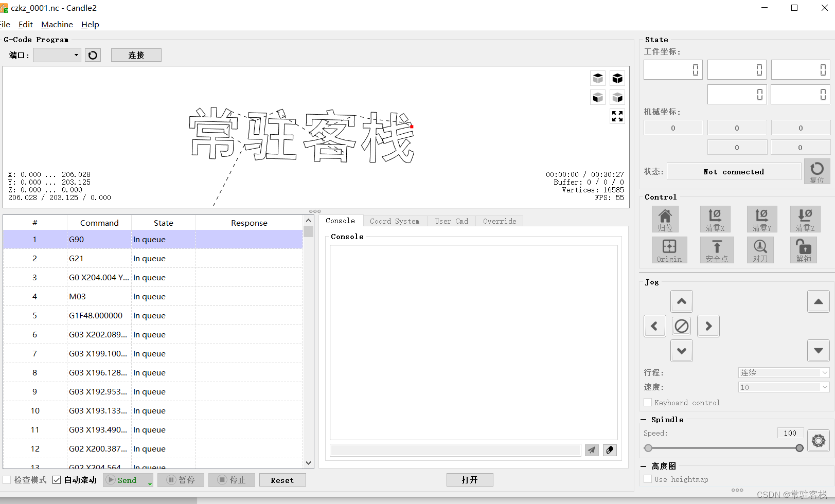The image size is (835, 504).
Task: Jog the Z axis up
Action: pos(819,301)
